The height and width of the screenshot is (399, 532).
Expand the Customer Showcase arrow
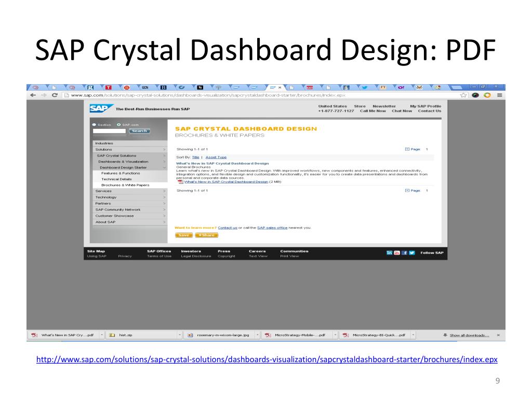[164, 216]
